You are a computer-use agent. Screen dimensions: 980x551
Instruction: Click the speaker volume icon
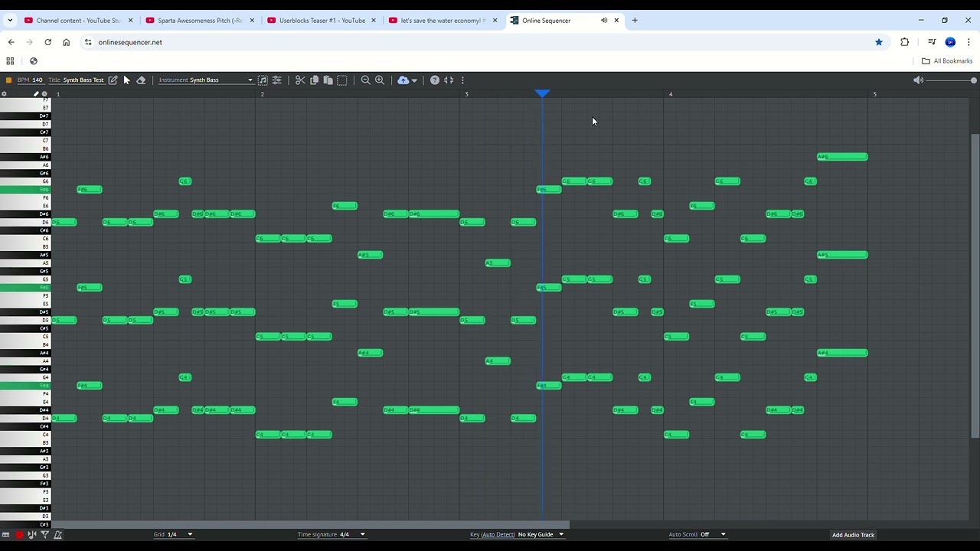pos(918,80)
